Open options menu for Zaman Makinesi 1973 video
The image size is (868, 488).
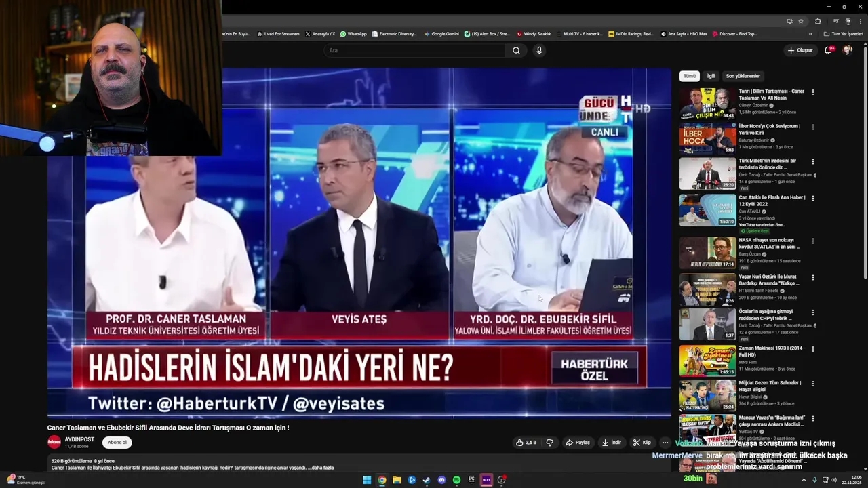point(813,349)
